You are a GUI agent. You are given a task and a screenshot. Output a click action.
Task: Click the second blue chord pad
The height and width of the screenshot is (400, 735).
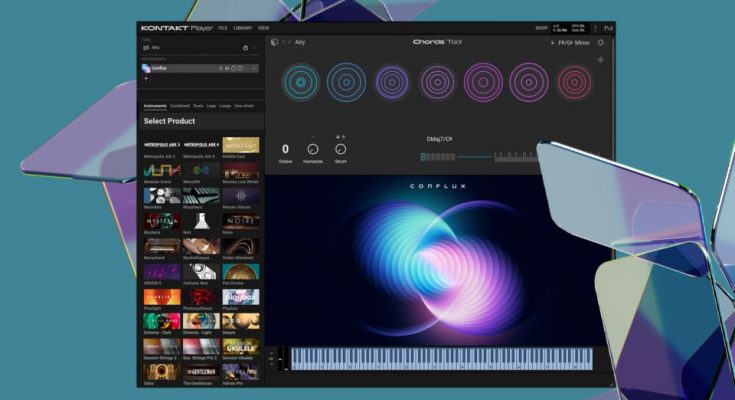click(x=346, y=83)
